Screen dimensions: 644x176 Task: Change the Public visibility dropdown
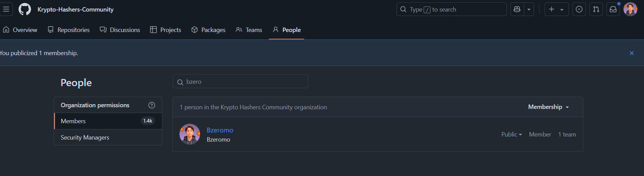coord(512,134)
